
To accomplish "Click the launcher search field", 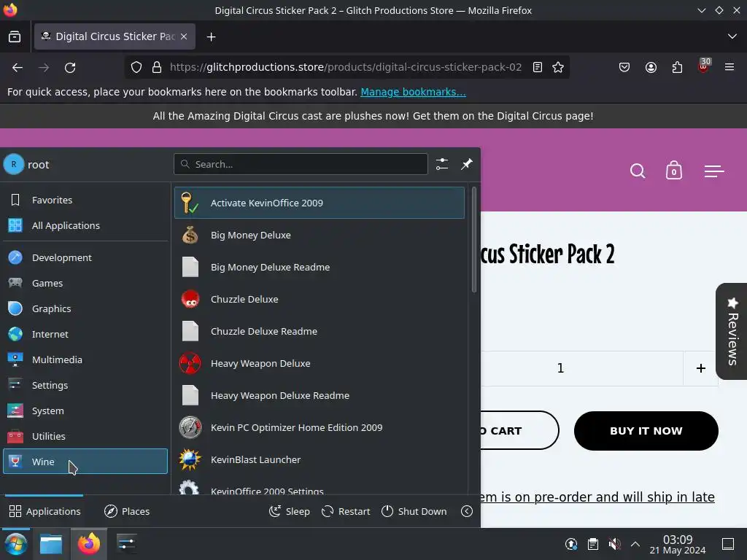I will (x=301, y=164).
